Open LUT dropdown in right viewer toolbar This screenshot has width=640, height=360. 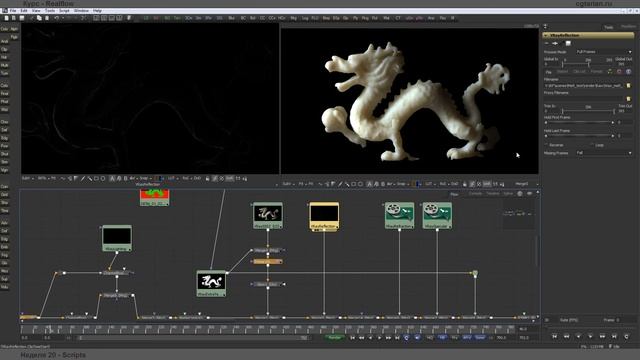tap(430, 184)
